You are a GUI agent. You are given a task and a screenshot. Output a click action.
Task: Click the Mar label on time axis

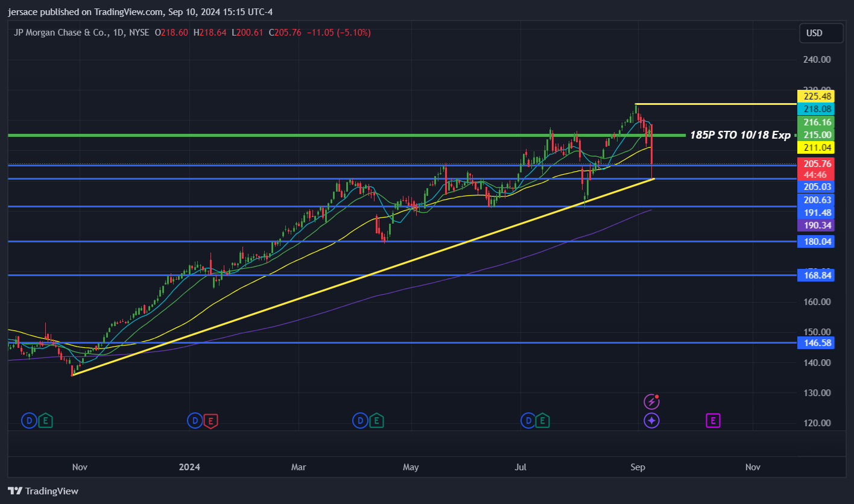click(299, 467)
